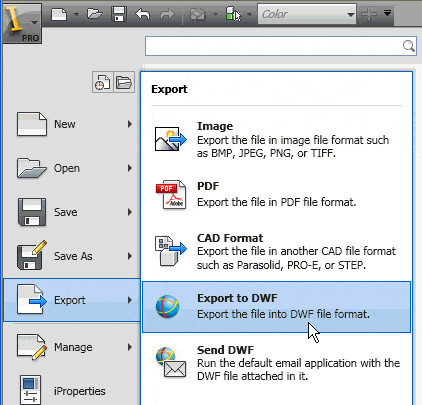
Task: Show open documents folder icon
Action: 124,82
